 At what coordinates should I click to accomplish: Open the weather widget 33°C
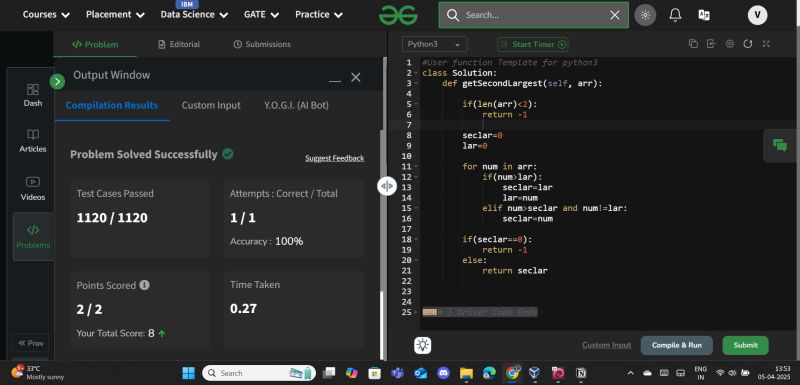point(37,372)
